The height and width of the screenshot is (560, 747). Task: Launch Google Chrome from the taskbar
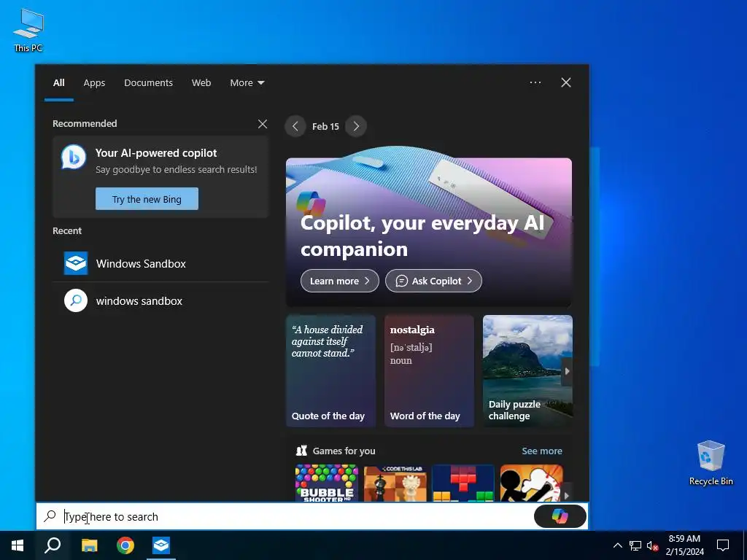click(125, 545)
